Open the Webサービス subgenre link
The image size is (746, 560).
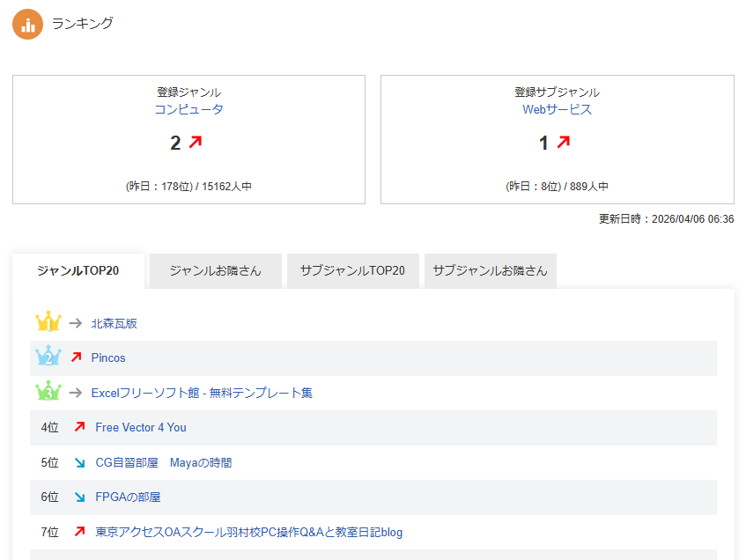tap(558, 109)
